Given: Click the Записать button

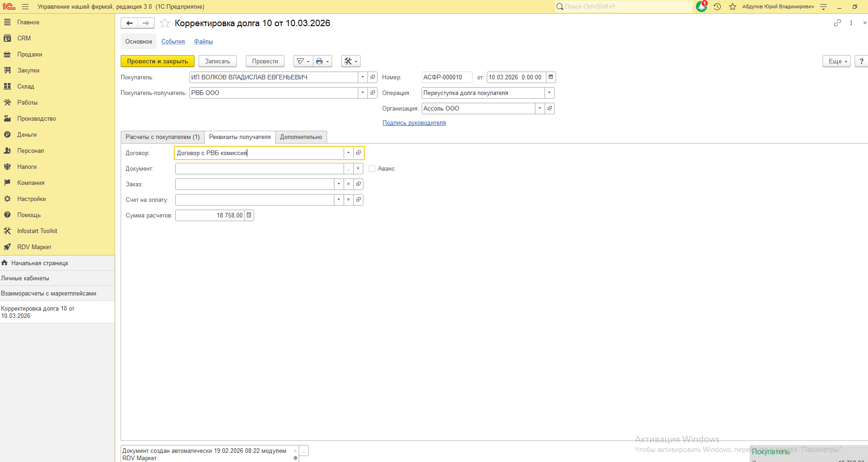Looking at the screenshot, I should point(217,61).
